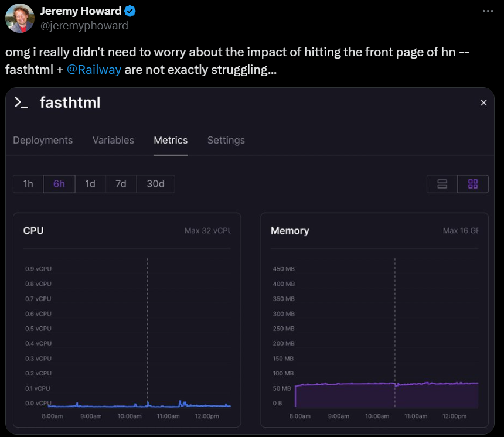Select the 6h time range
Viewport: 504px width, 437px height.
pyautogui.click(x=59, y=184)
